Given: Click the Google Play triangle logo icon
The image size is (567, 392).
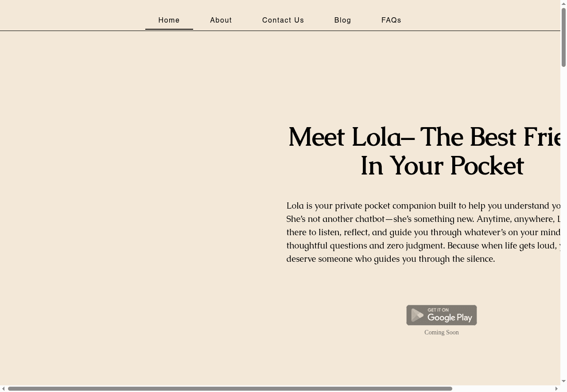Looking at the screenshot, I should click(x=417, y=315).
